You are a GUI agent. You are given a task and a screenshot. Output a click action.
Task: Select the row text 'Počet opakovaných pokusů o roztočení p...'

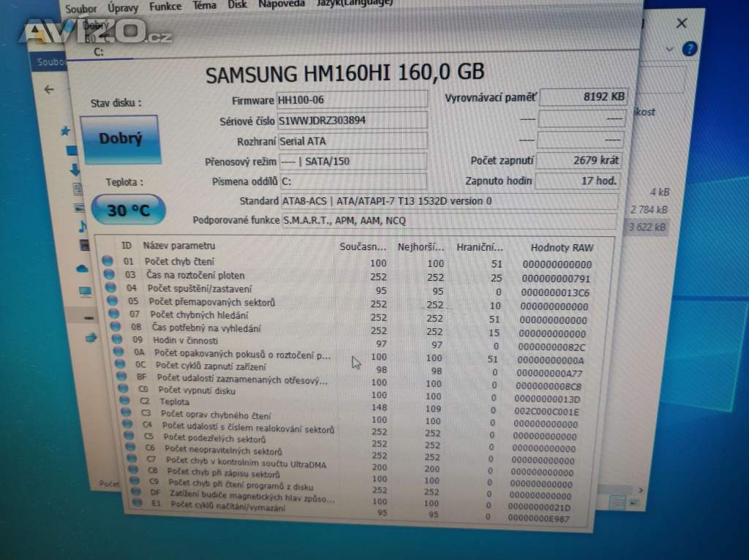tap(242, 355)
